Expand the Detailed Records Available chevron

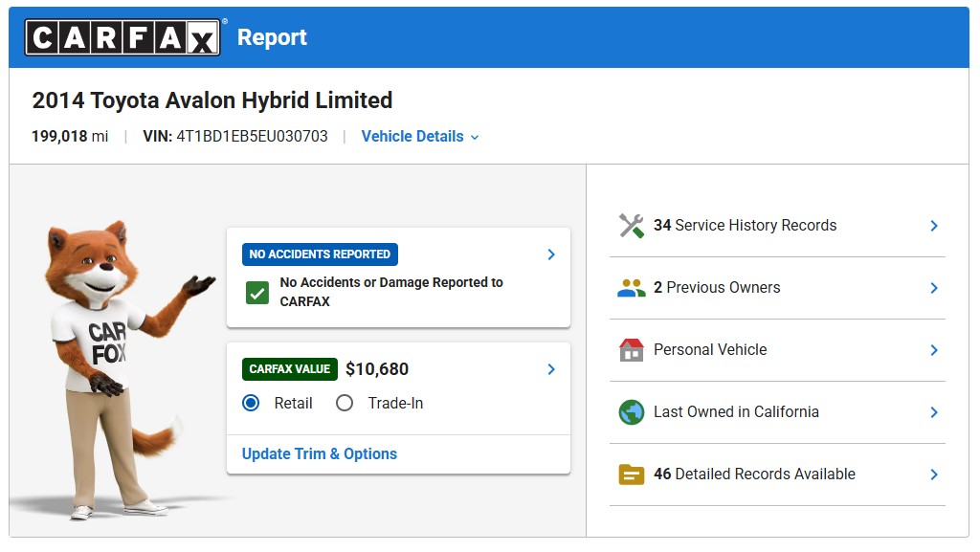pyautogui.click(x=934, y=475)
